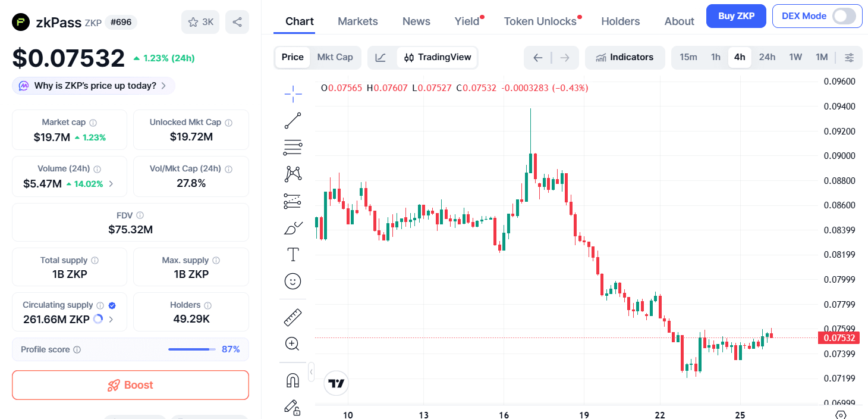Click the Buy ZKP button

pyautogui.click(x=736, y=16)
